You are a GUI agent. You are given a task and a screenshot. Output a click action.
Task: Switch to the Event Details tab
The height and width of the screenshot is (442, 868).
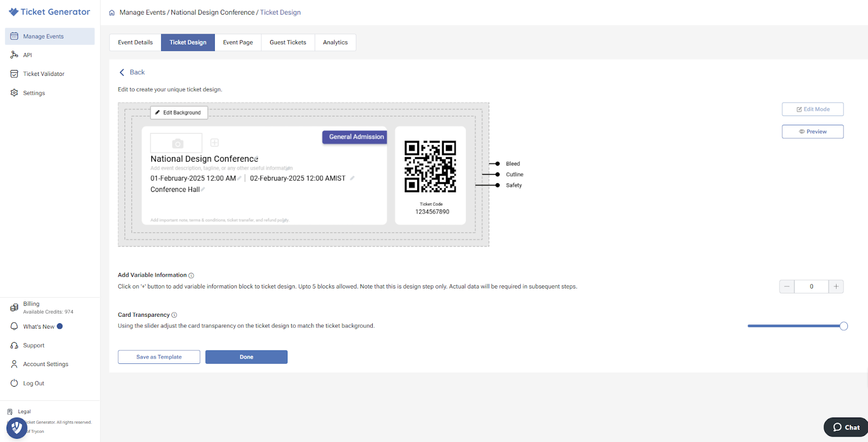click(x=135, y=42)
